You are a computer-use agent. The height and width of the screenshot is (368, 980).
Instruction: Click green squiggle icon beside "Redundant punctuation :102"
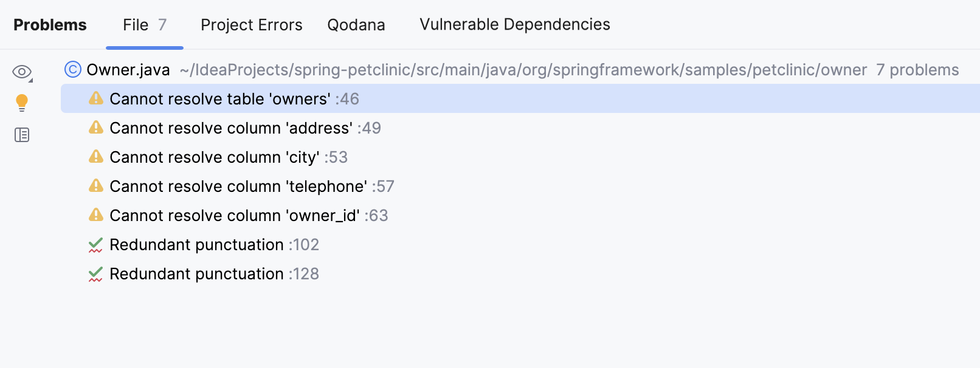pos(95,244)
